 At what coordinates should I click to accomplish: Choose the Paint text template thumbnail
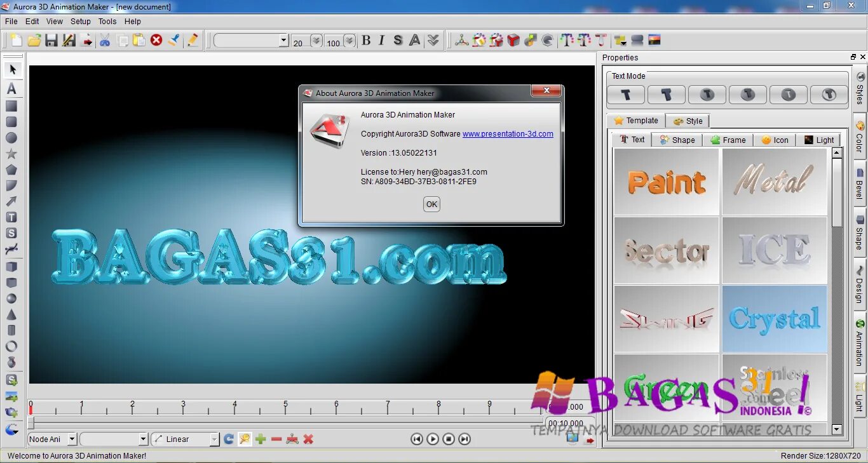tap(667, 182)
